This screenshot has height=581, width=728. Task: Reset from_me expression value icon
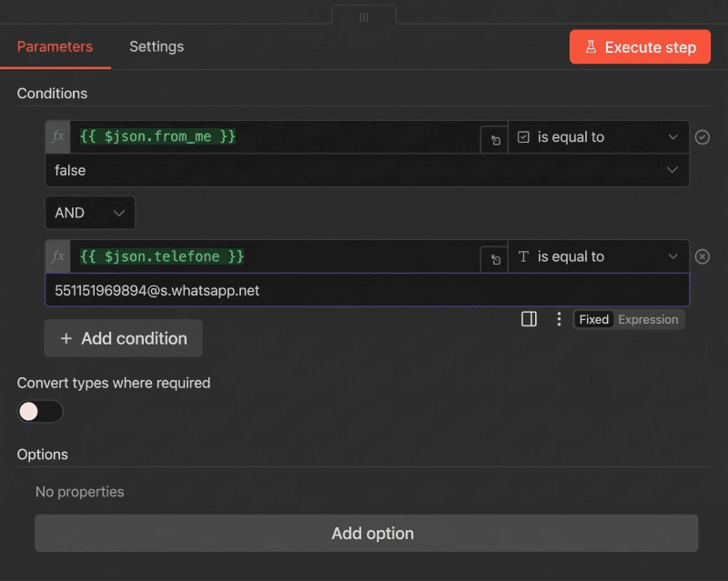coord(495,140)
